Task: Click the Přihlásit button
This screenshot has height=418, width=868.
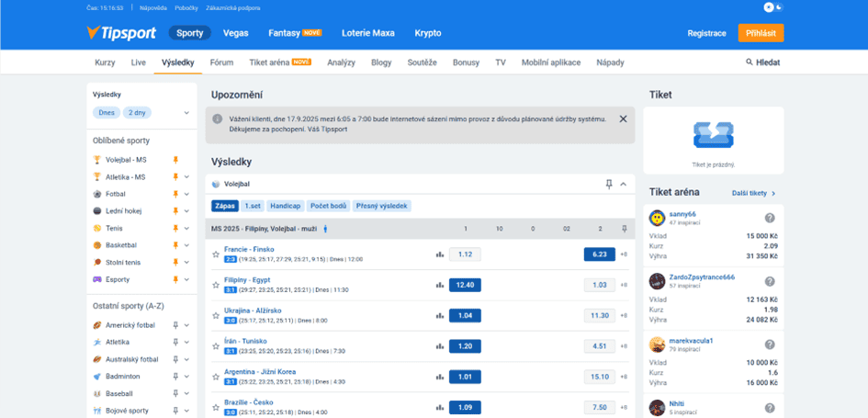Action: (761, 33)
